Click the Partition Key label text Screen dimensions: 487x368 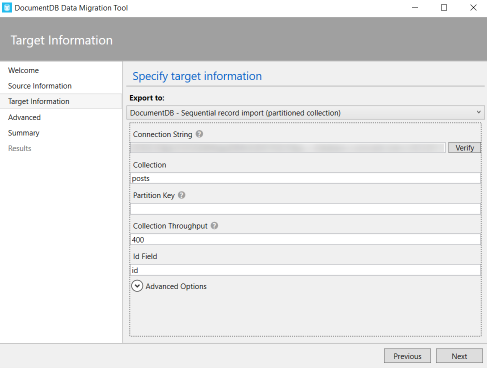154,195
